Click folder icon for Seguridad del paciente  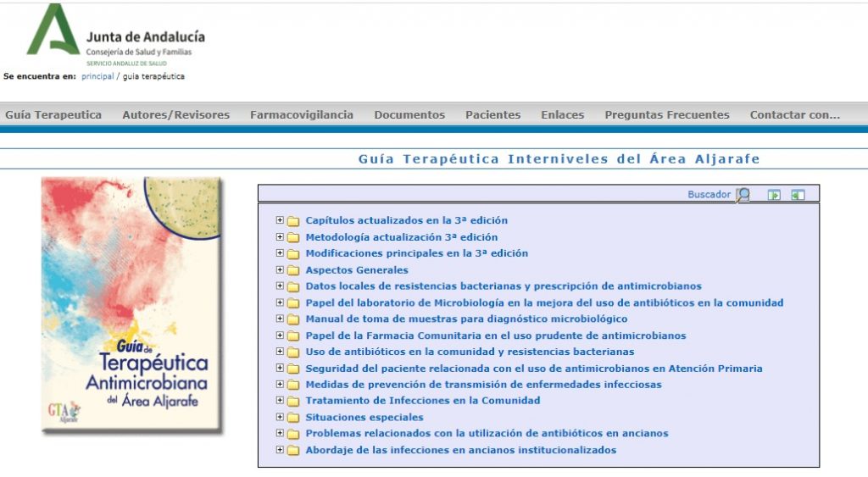pos(293,369)
